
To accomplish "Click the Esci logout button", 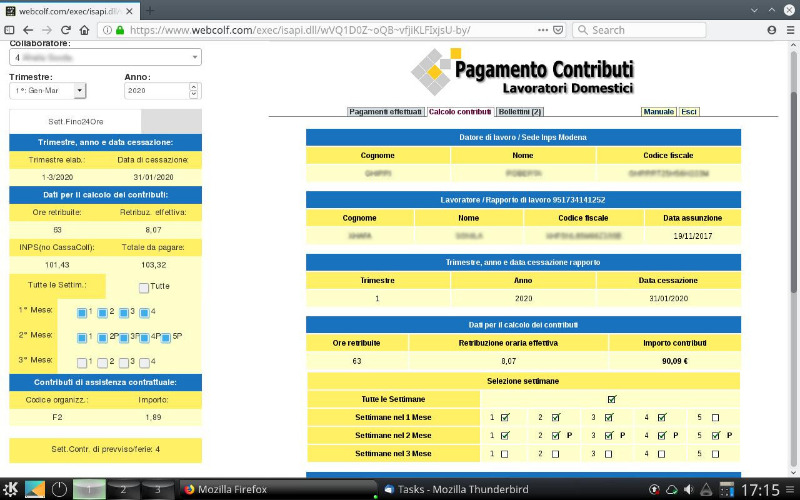I will click(x=689, y=112).
